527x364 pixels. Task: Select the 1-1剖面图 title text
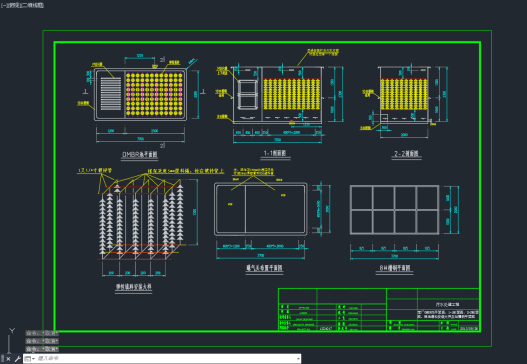275,153
